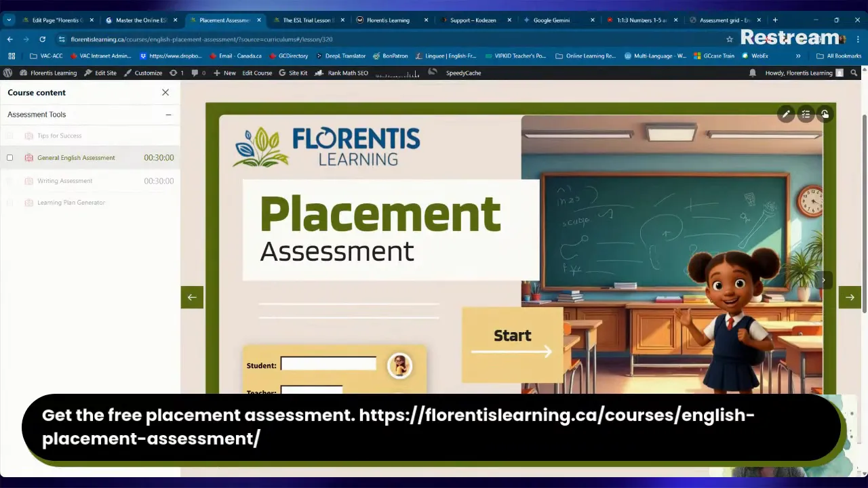Go to next lesson with right arrow
This screenshot has width=868, height=488.
850,297
